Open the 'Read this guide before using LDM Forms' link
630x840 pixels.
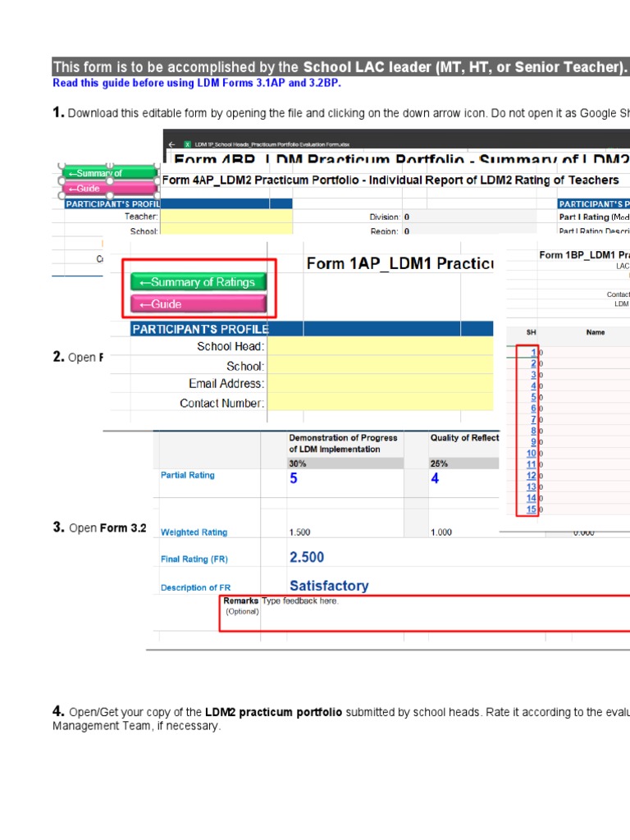197,83
